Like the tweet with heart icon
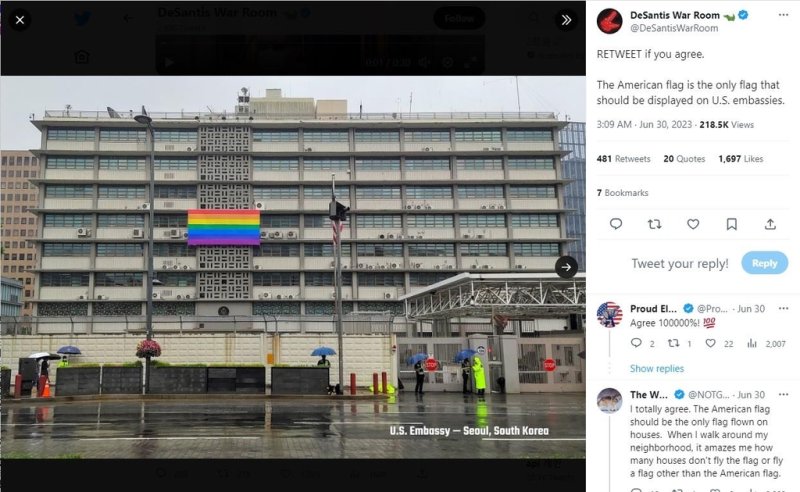Screen dimensions: 800x492 point(693,224)
